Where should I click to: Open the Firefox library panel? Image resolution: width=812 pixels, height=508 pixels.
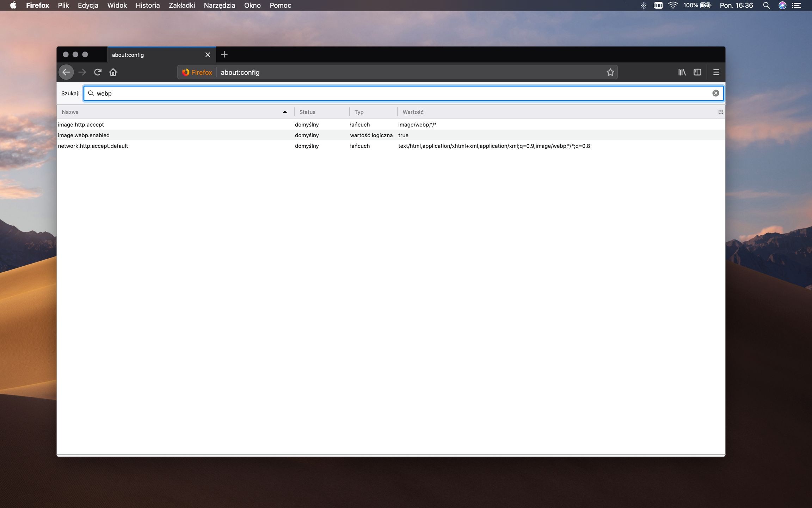tap(682, 72)
